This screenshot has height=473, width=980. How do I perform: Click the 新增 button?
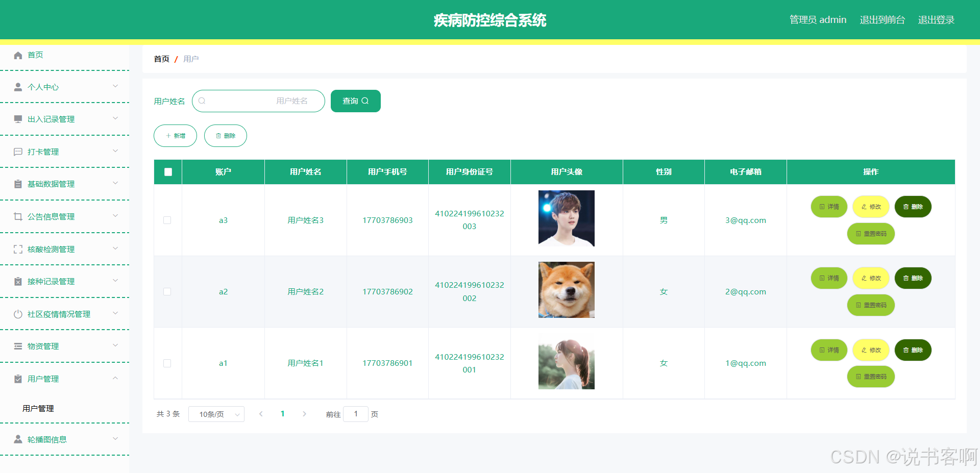coord(175,136)
